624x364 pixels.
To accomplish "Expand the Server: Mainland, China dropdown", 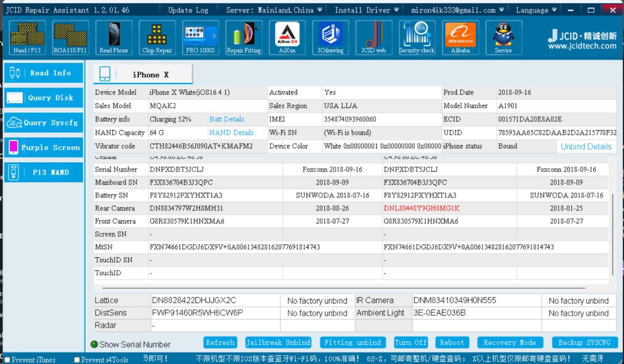I will coord(274,10).
